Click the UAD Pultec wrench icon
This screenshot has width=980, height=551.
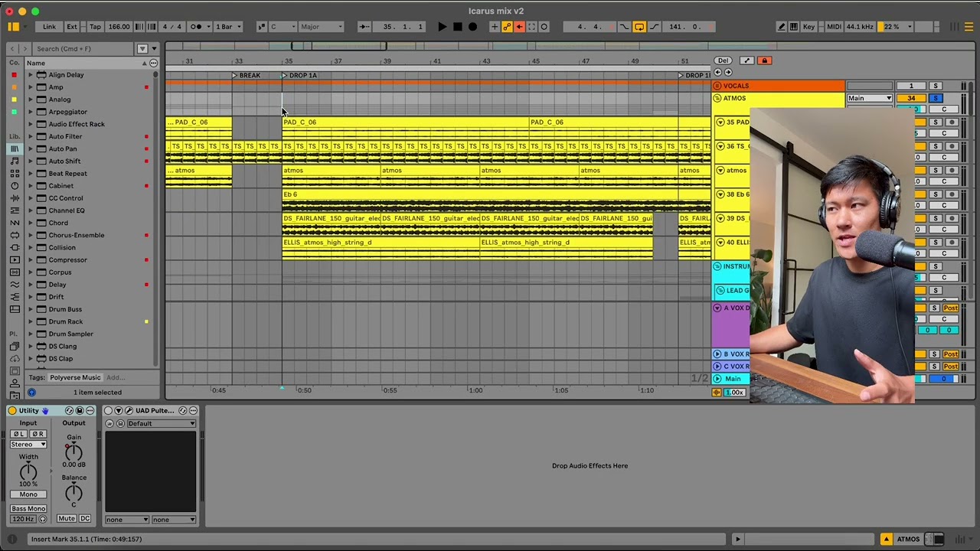[x=128, y=411]
